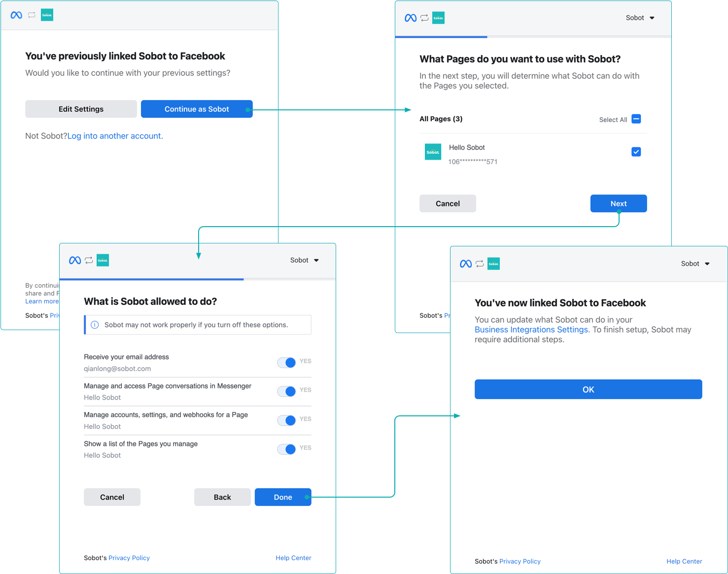The image size is (728, 574).
Task: Click the 'All Pages (3)' heading
Action: click(x=441, y=119)
